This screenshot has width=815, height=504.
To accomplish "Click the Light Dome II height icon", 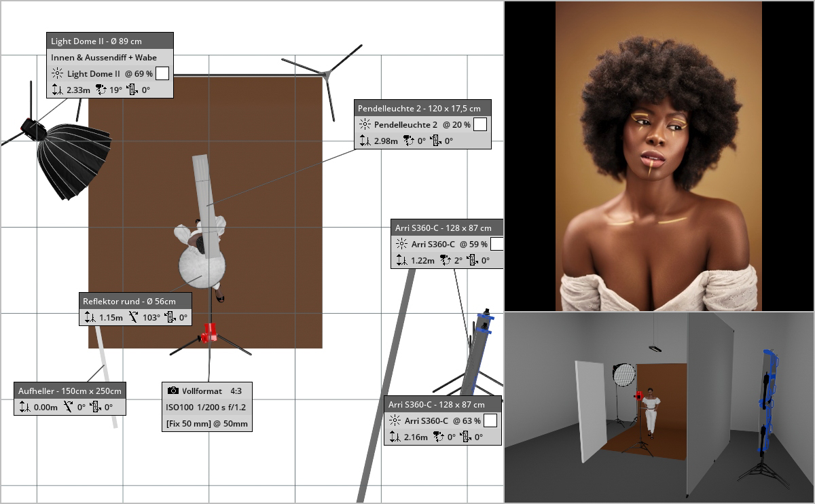I will click(x=58, y=90).
